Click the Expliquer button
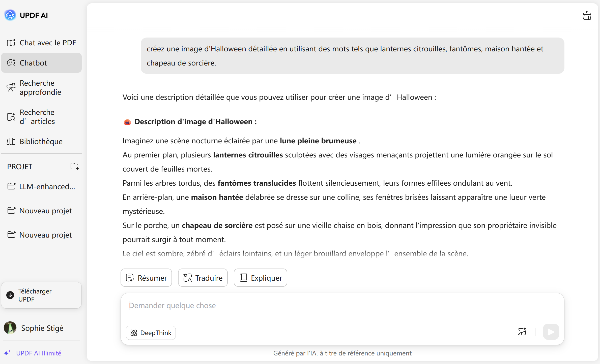 pyautogui.click(x=260, y=278)
